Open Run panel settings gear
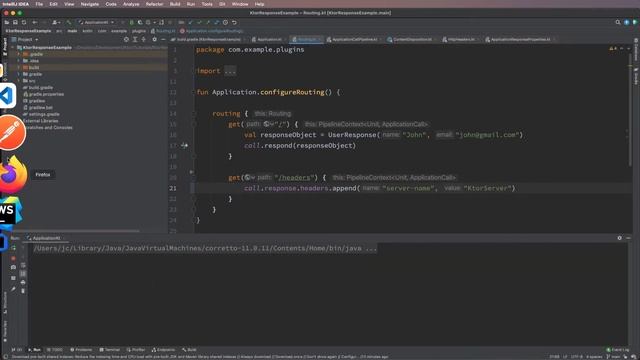The image size is (640, 360). click(x=620, y=238)
